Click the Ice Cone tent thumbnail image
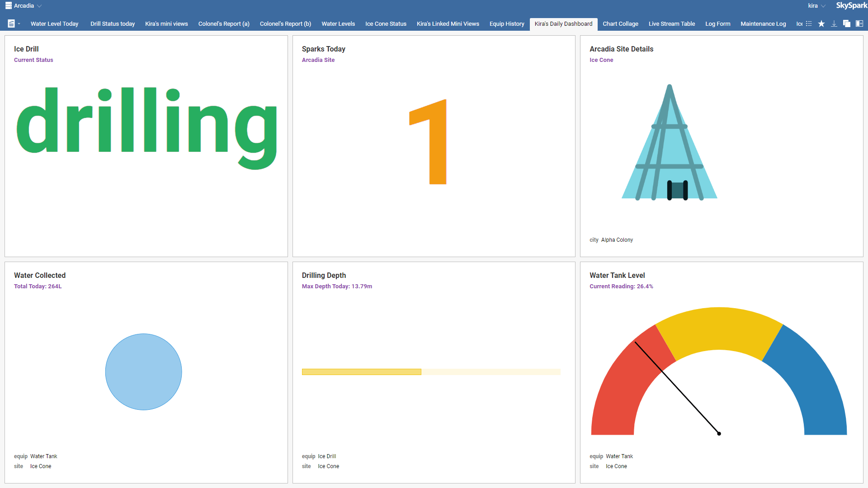The height and width of the screenshot is (488, 868). 670,142
